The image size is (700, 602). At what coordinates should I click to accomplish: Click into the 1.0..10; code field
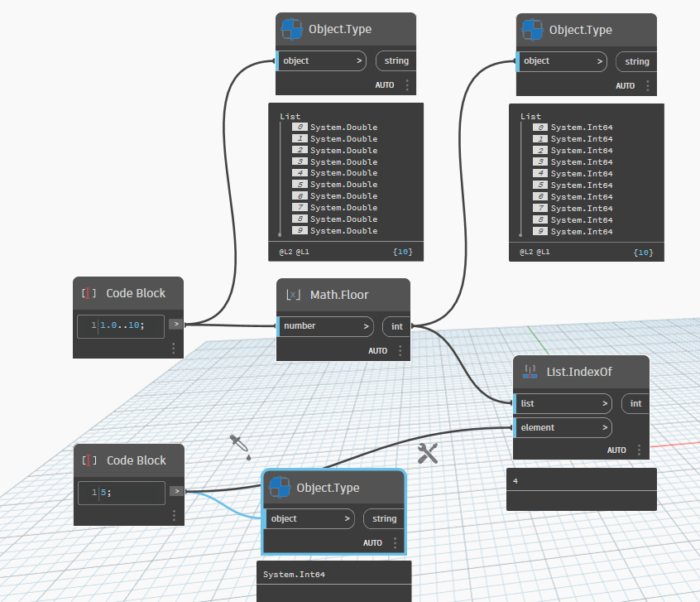121,326
